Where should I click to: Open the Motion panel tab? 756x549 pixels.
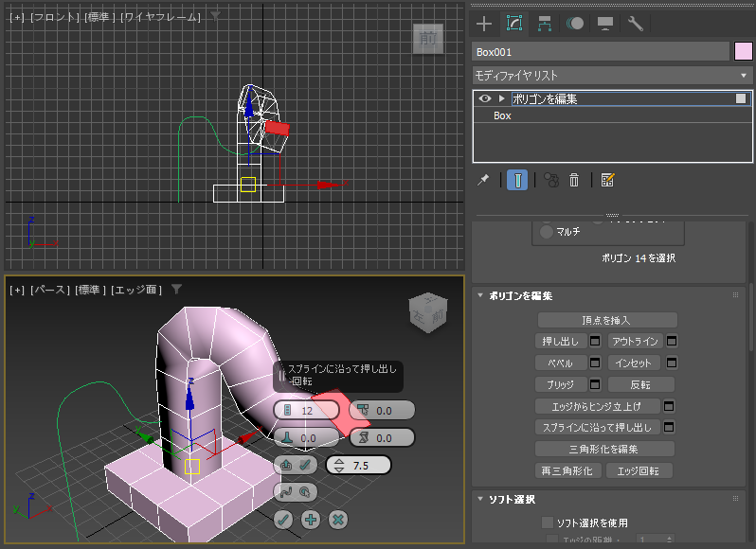click(x=575, y=24)
